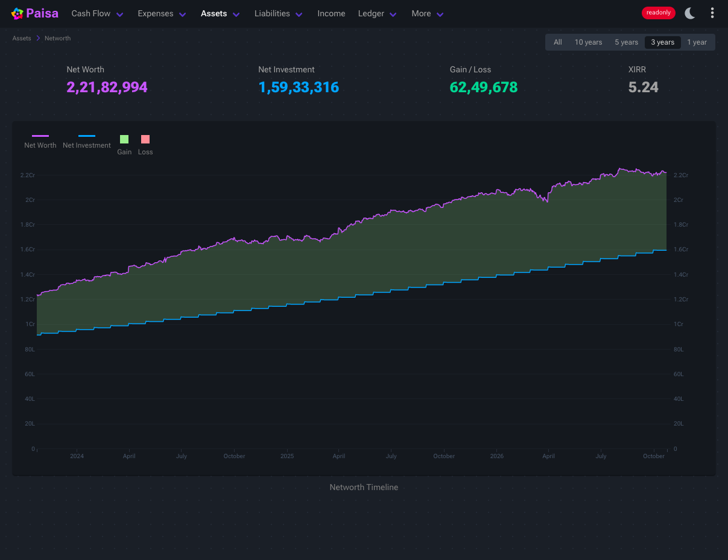Click the blue Net Investment legend line
Viewport: 728px width, 560px height.
(x=87, y=136)
